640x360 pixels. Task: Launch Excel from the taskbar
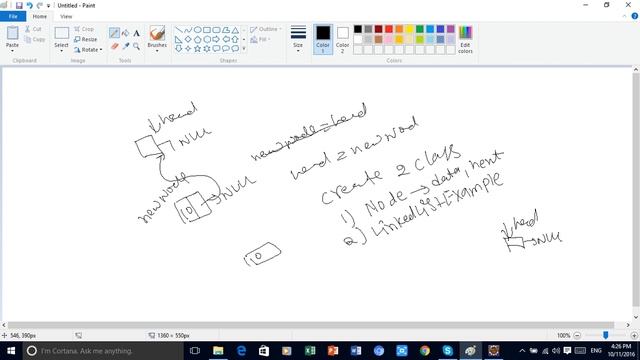[310, 351]
